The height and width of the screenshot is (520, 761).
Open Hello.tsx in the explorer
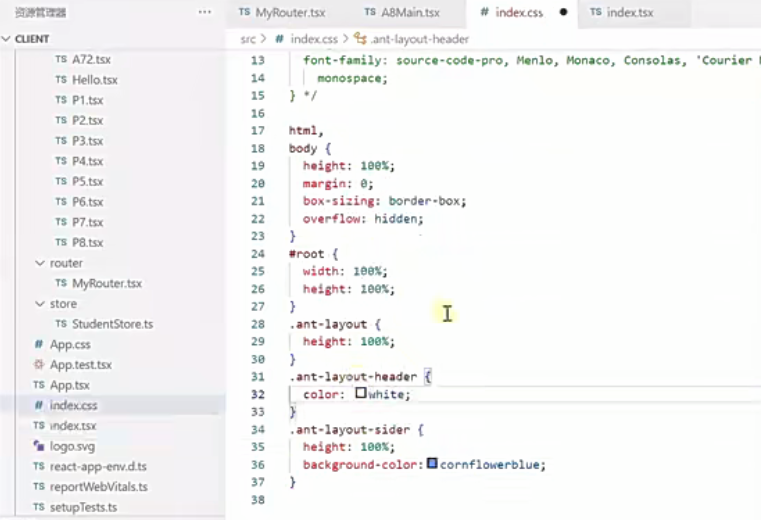pos(95,80)
